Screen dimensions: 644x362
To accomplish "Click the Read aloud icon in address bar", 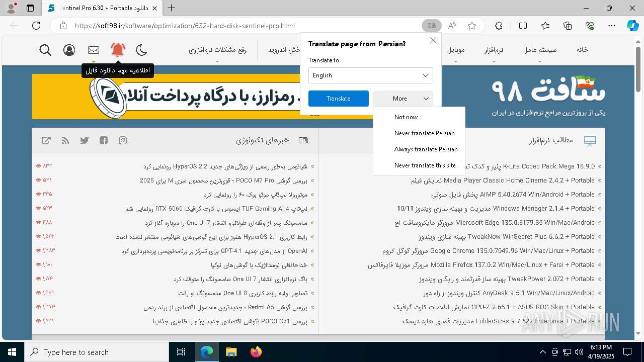I will tap(452, 26).
